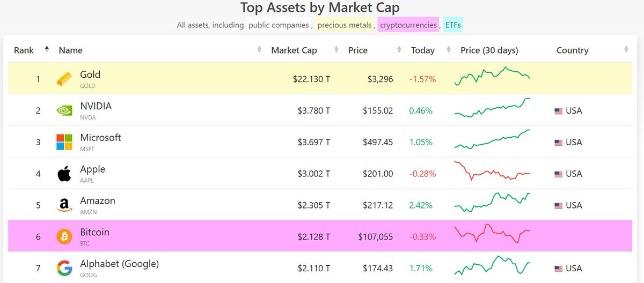
Task: Click the Bitcoin logo icon
Action: tap(64, 236)
